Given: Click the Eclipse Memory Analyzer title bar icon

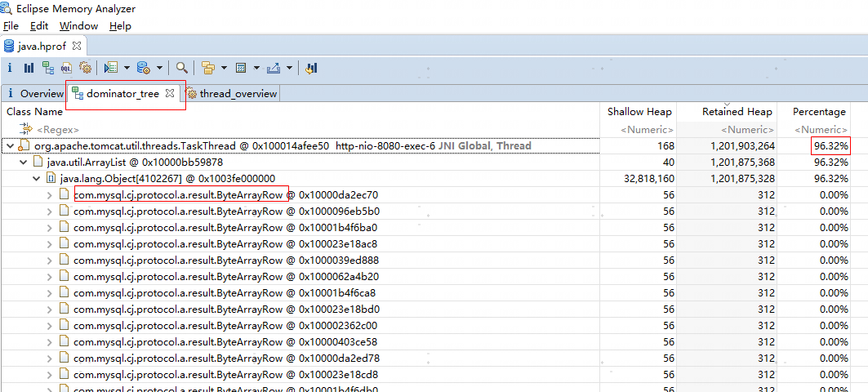Looking at the screenshot, I should pos(7,9).
